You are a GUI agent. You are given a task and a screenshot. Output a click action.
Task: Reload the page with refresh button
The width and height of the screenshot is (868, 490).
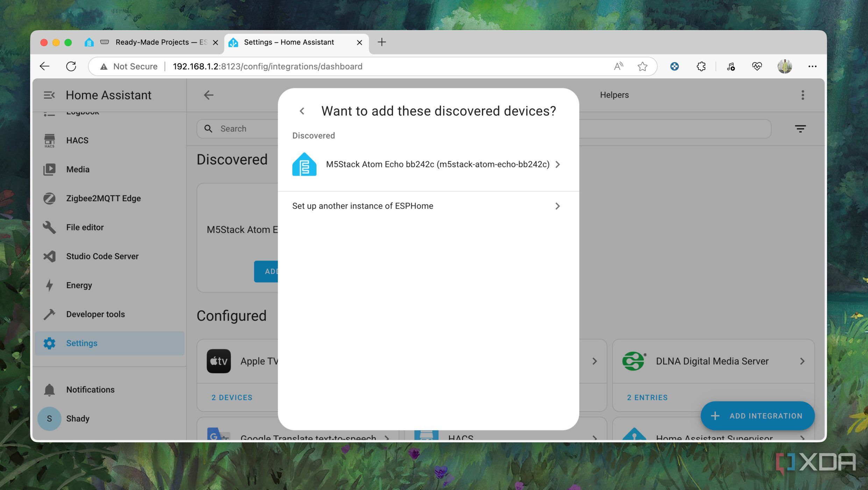pos(71,66)
